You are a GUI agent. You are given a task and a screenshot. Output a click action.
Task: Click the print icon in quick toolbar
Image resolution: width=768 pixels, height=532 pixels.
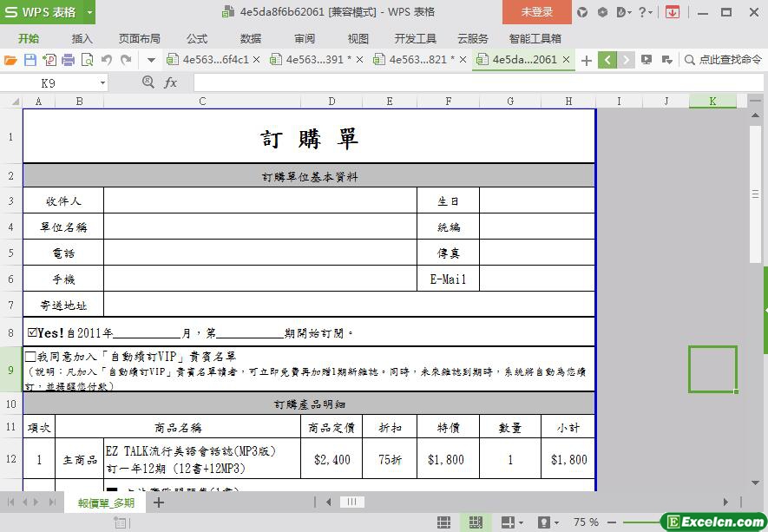click(68, 60)
